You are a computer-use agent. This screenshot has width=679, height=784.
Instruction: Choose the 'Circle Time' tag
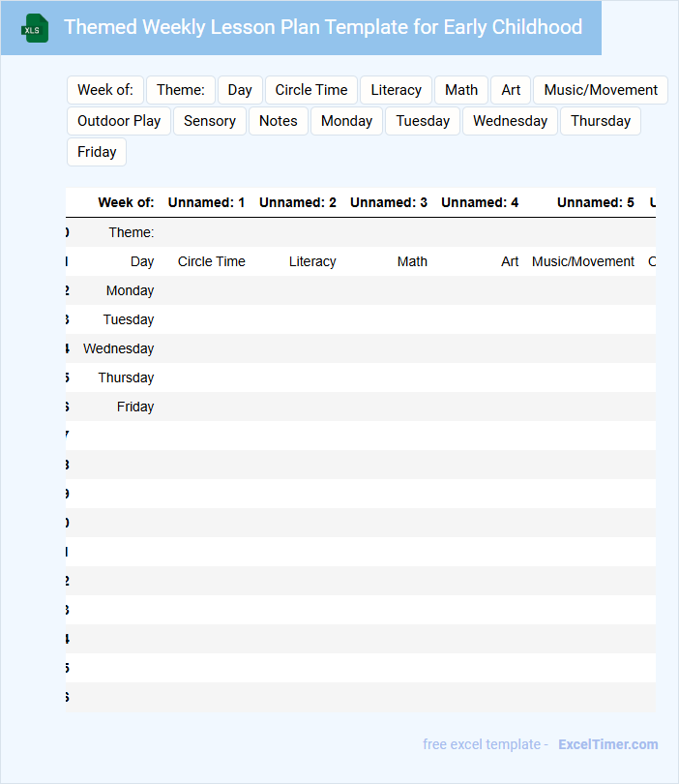[x=311, y=90]
